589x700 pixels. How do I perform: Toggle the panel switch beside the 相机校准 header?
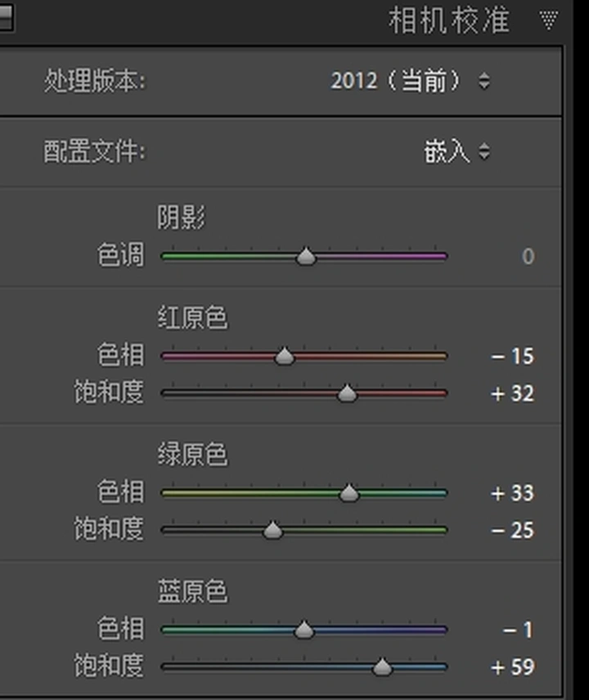(x=6, y=17)
